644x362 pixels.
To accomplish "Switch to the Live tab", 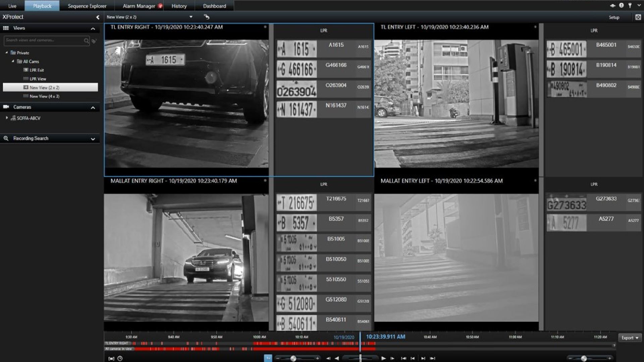I will point(12,6).
